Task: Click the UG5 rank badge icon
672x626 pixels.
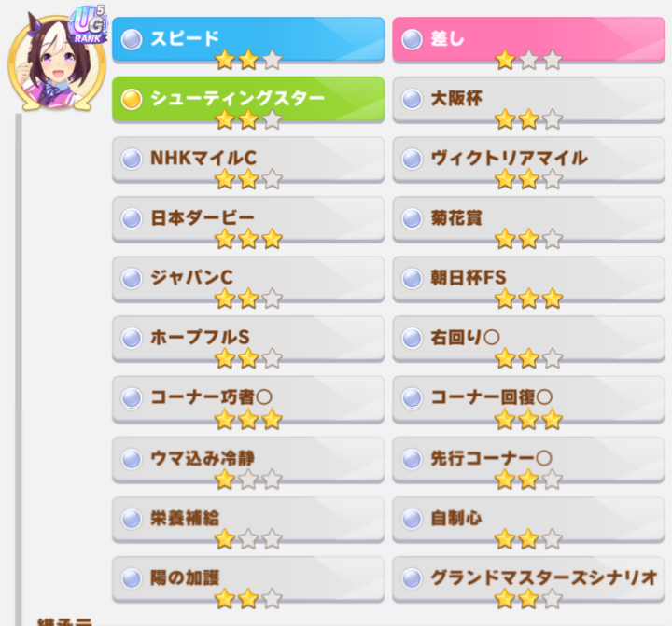Action: pyautogui.click(x=89, y=25)
